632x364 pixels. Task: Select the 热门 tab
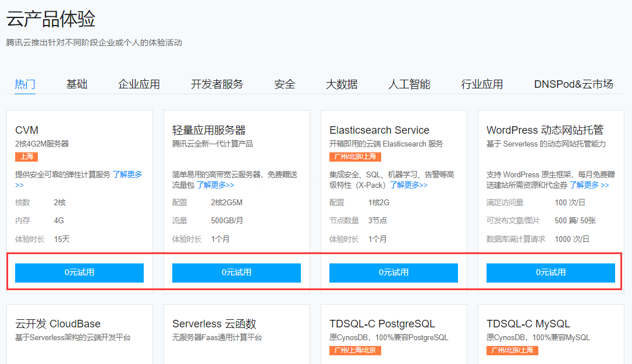pos(25,84)
